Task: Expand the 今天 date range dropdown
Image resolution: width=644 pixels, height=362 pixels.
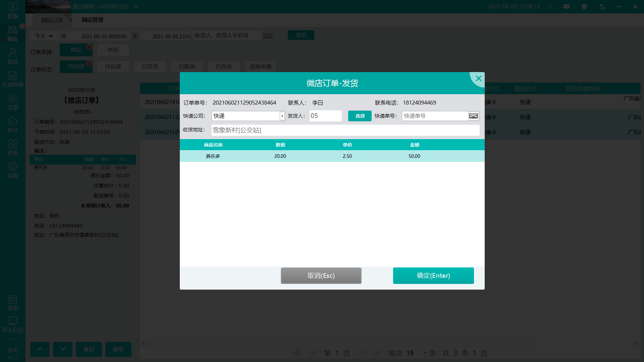Action: pos(51,36)
